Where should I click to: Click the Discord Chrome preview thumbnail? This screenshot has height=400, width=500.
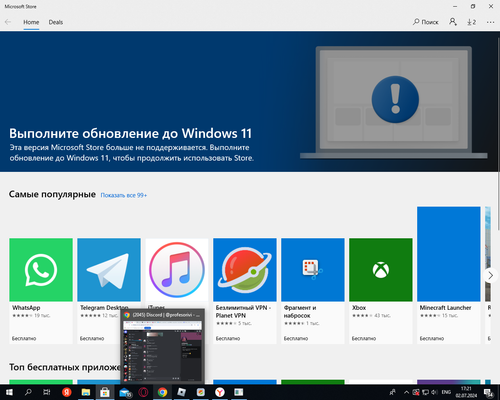tap(162, 351)
